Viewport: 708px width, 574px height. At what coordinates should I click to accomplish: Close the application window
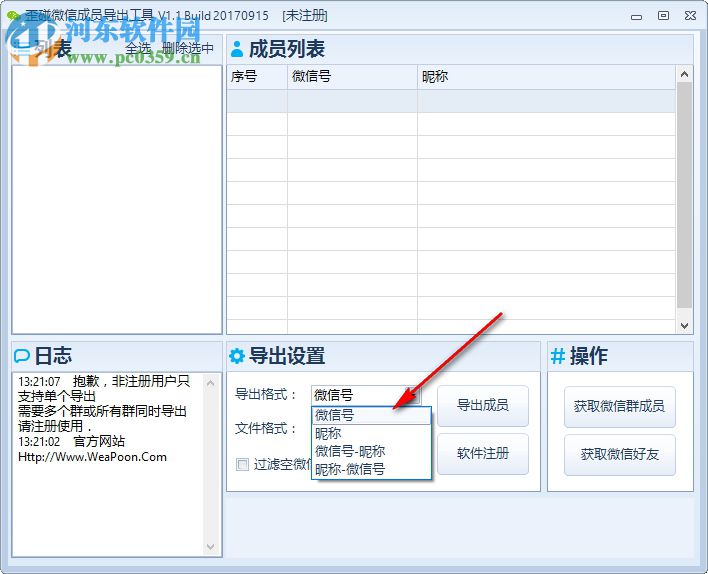[690, 16]
